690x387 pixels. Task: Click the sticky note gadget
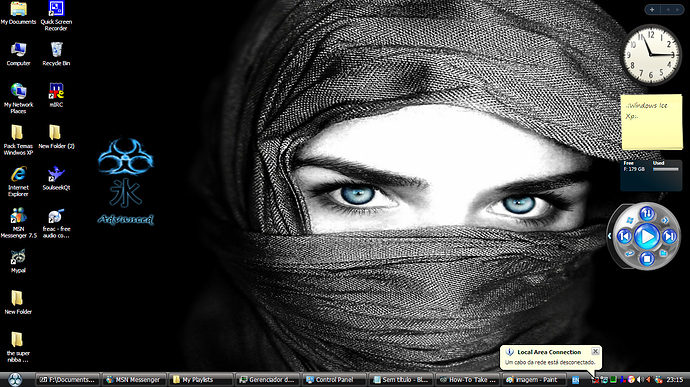(x=652, y=122)
